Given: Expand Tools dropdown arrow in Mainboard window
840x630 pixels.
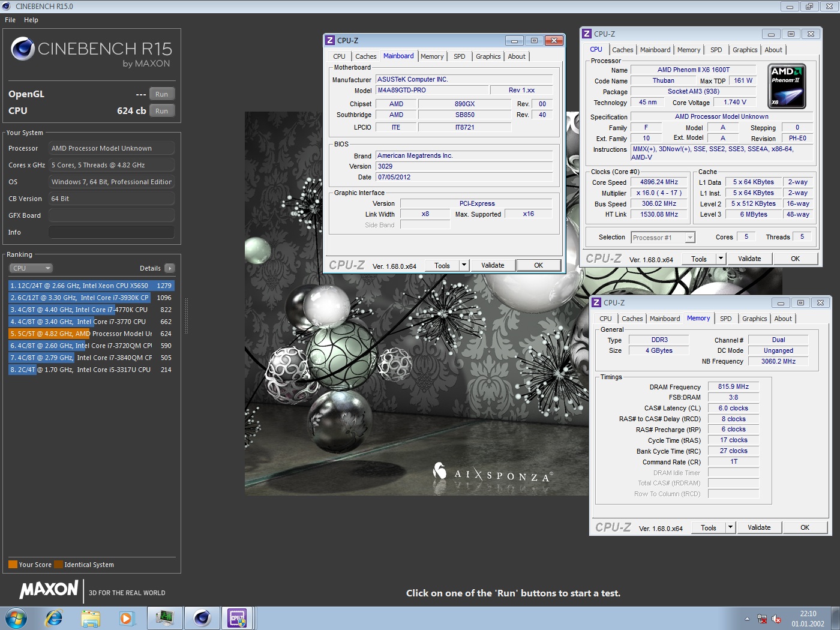Looking at the screenshot, I should [464, 265].
